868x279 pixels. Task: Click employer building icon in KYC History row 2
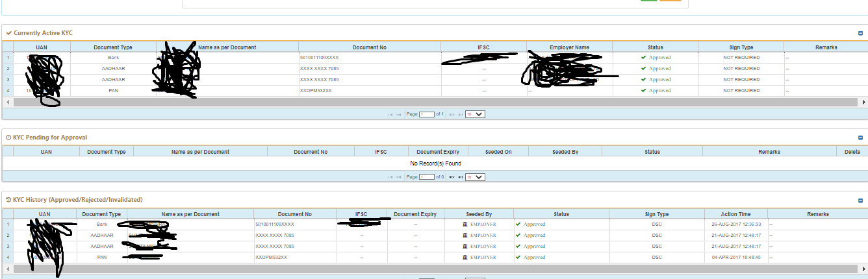coord(465,235)
